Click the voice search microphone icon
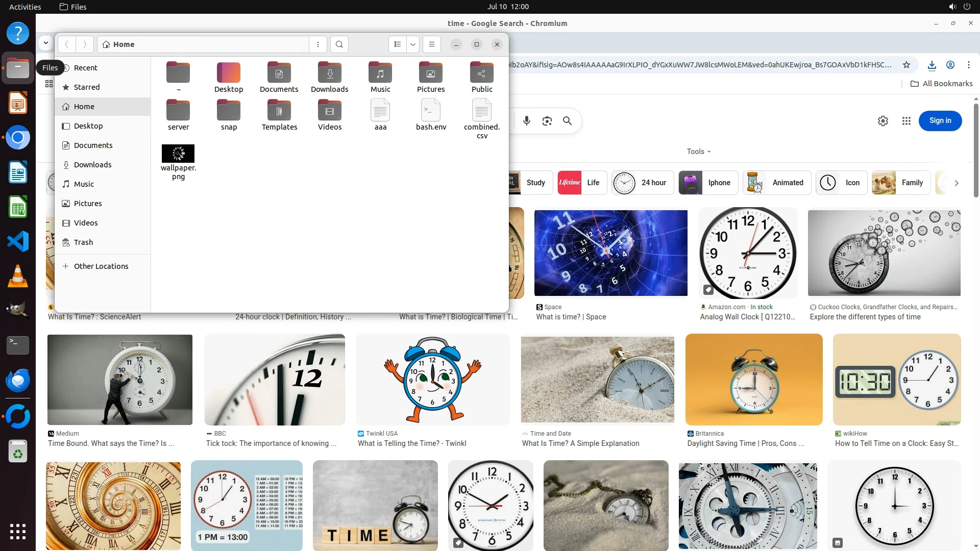 [527, 121]
